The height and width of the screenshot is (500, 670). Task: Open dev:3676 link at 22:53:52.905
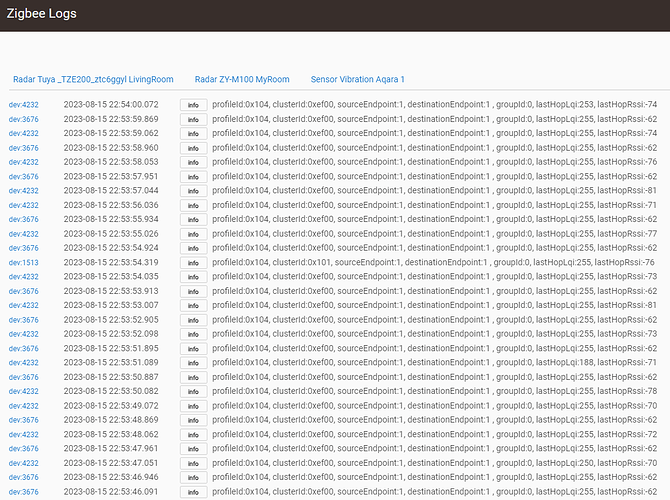[24, 320]
